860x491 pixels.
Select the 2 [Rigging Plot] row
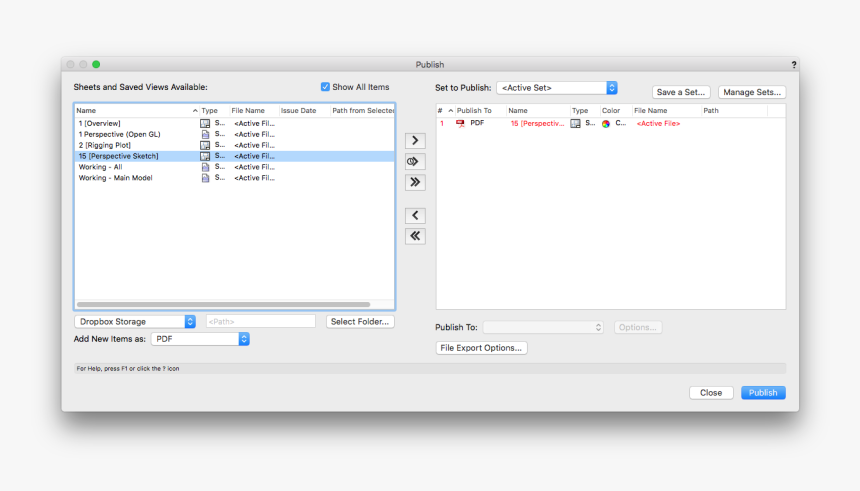(135, 145)
